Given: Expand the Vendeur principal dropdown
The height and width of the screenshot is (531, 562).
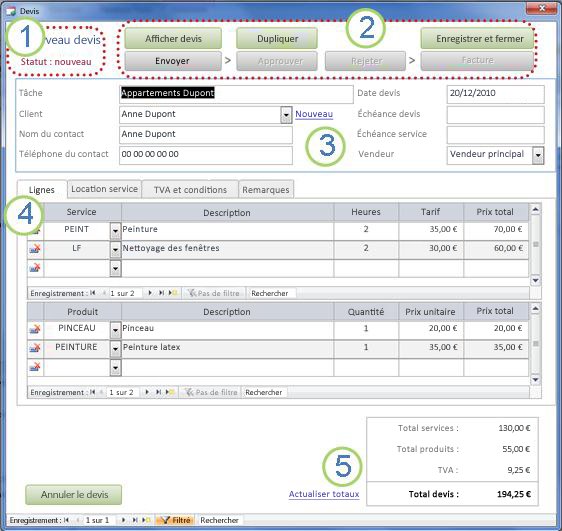Looking at the screenshot, I should pyautogui.click(x=538, y=155).
